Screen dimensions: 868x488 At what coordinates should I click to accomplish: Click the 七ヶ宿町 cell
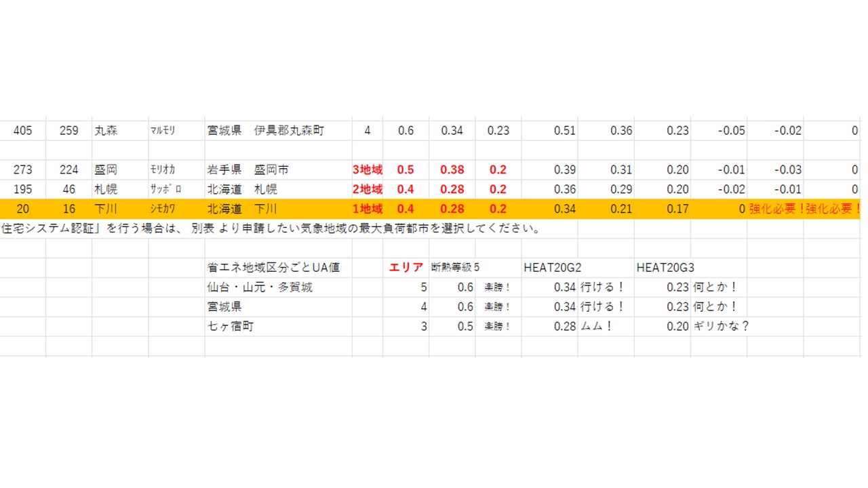[x=231, y=327]
